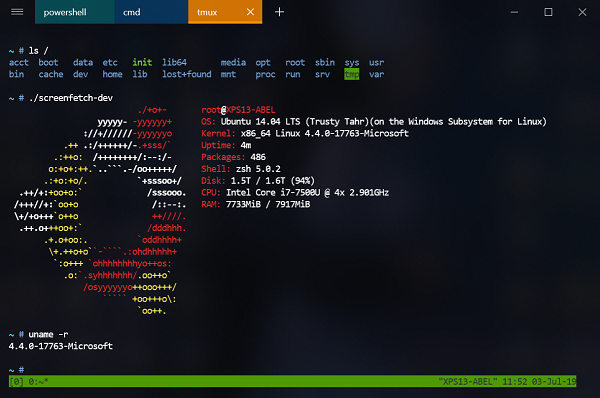Viewport: 600px width, 398px height.
Task: Click the lost+found directory name
Action: click(186, 74)
